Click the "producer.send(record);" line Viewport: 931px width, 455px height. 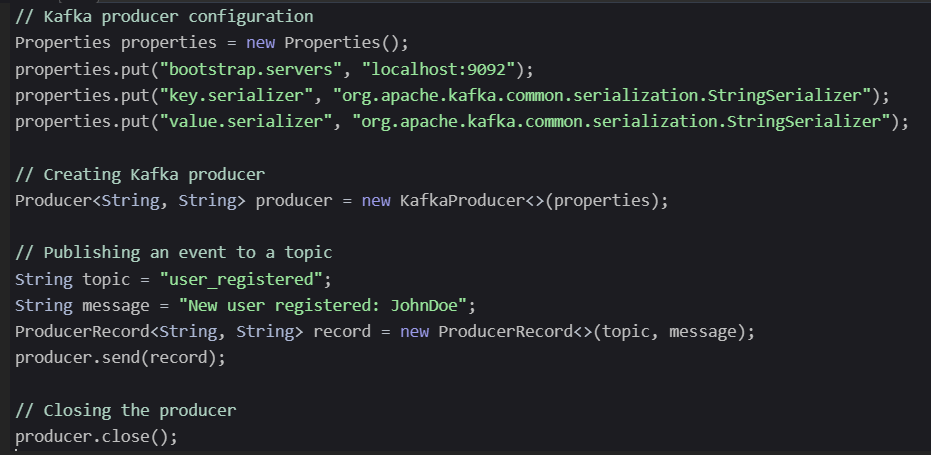click(x=121, y=358)
